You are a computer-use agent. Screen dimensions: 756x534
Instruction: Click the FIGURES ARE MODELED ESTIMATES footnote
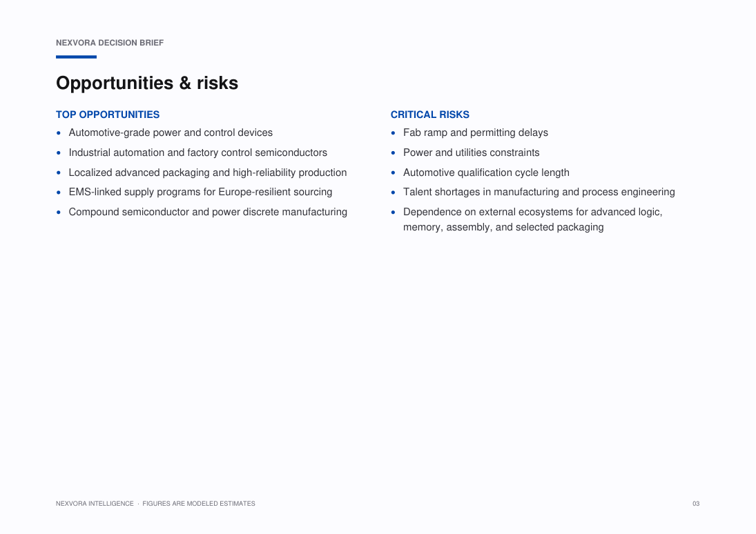pos(199,504)
